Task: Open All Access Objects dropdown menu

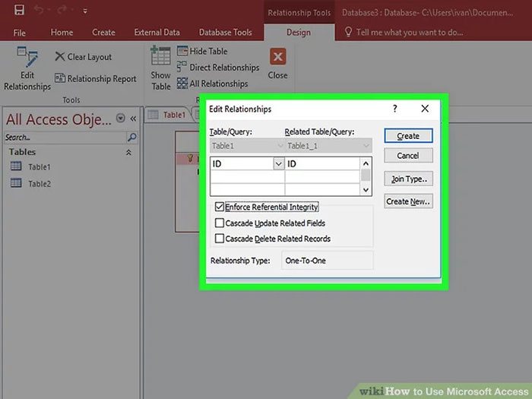Action: coord(120,119)
